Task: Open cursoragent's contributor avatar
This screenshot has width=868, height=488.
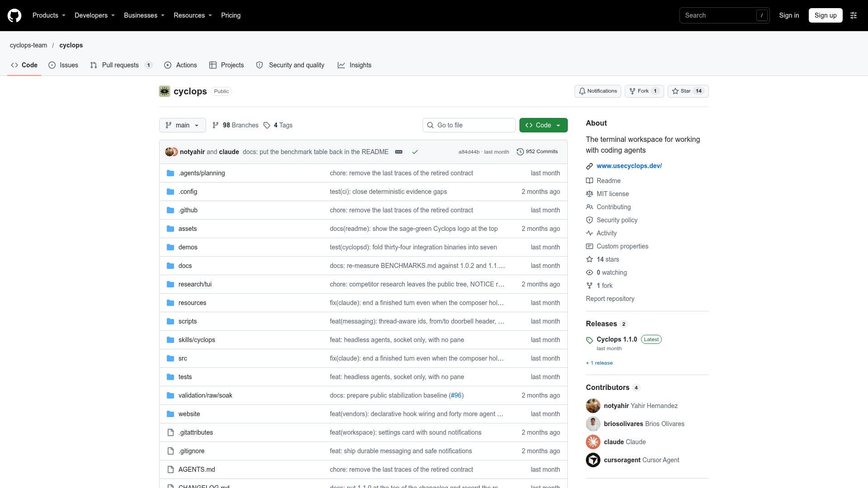Action: (x=593, y=460)
